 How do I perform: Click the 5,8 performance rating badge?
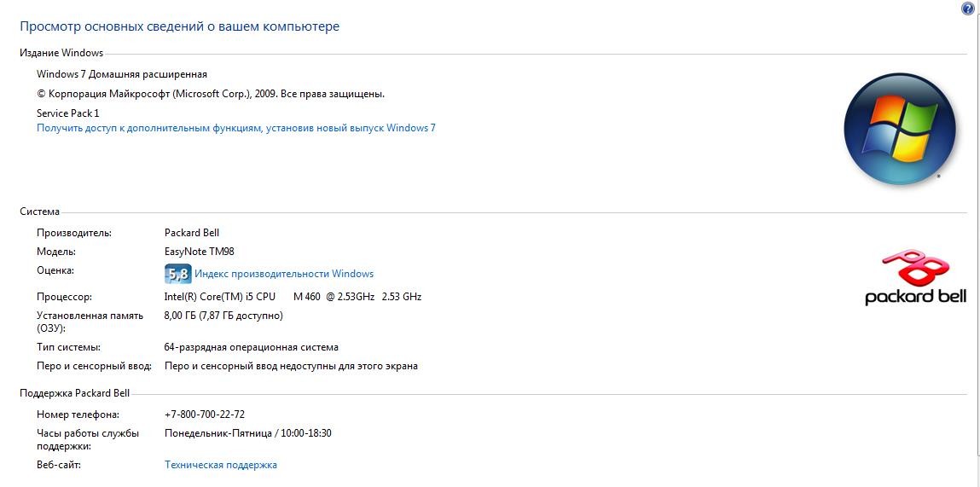pos(177,274)
